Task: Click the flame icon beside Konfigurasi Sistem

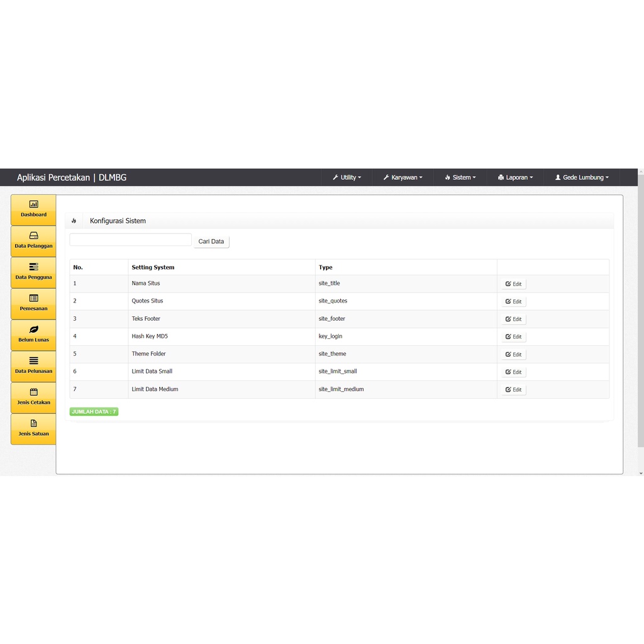Action: [74, 221]
